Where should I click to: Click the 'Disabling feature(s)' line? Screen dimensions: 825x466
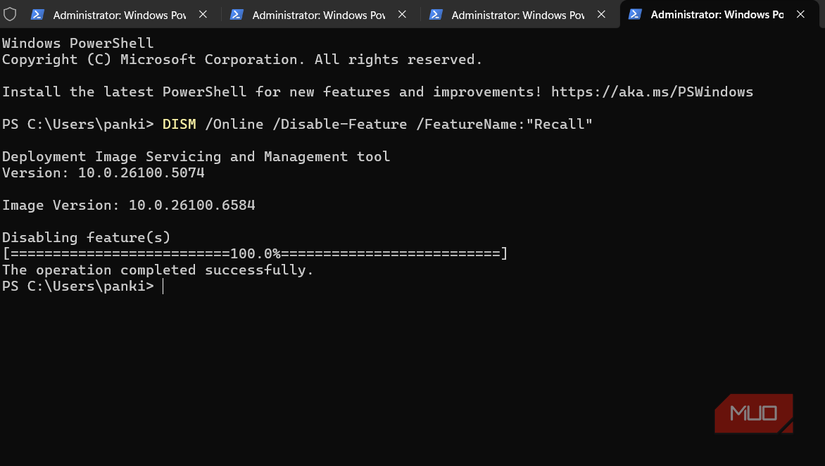tap(86, 238)
